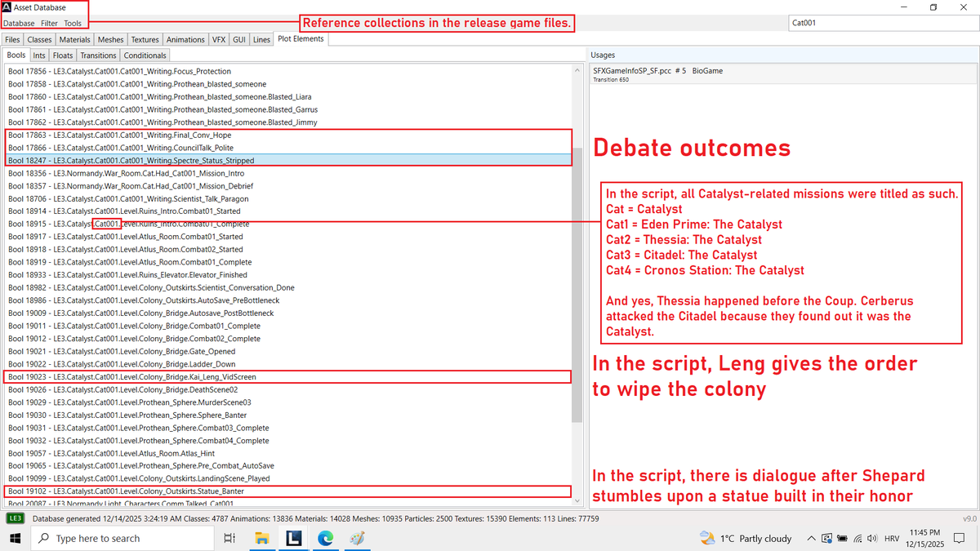
Task: Select Bool 19031 Prothean_Sphere.Combat03_Complete row
Action: (x=289, y=428)
